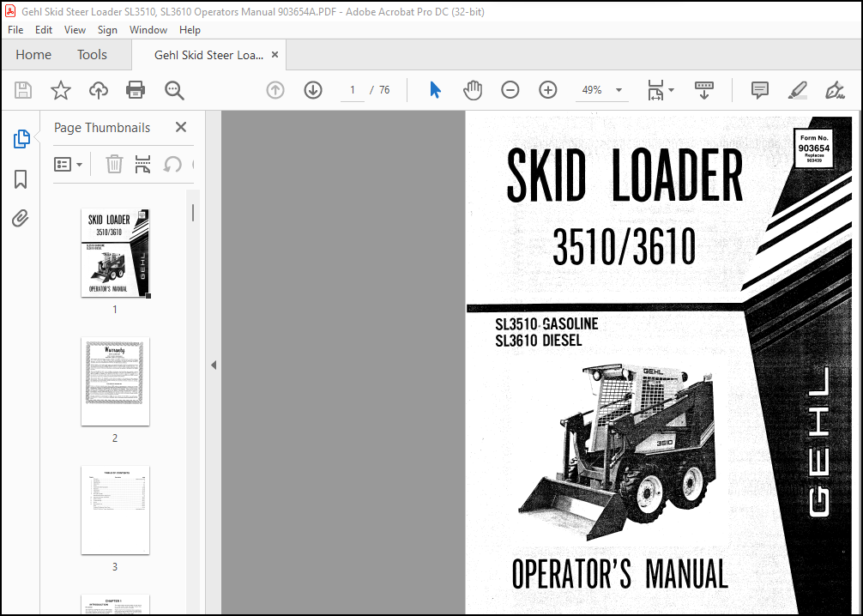The width and height of the screenshot is (863, 616).
Task: Switch to the Tools tab
Action: pyautogui.click(x=92, y=55)
